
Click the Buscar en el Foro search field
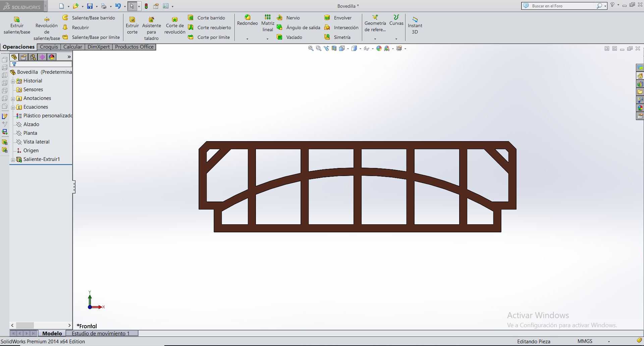click(563, 6)
